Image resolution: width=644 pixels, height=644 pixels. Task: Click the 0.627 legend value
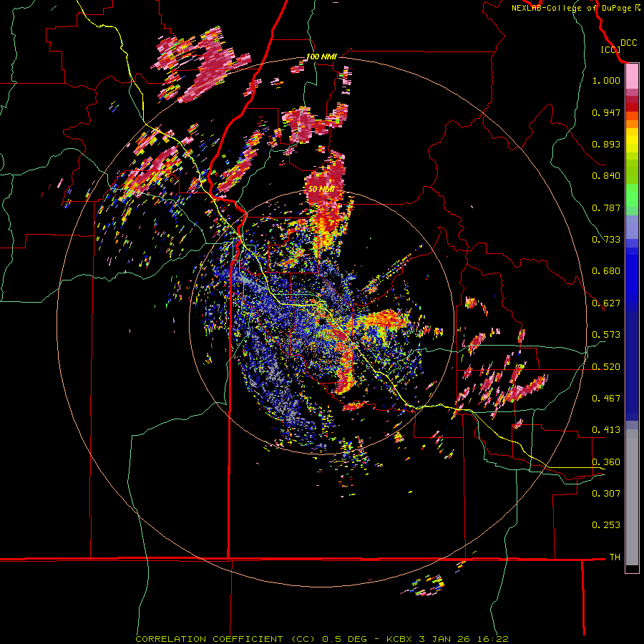(x=606, y=303)
